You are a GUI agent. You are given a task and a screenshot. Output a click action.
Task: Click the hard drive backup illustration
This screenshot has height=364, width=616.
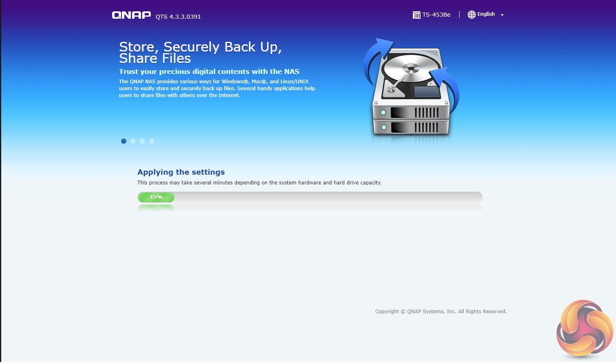[x=411, y=90]
